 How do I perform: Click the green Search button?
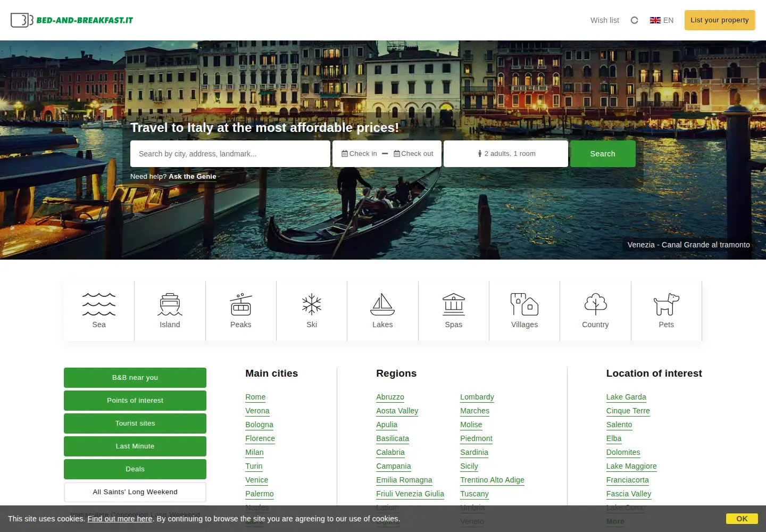pos(603,154)
